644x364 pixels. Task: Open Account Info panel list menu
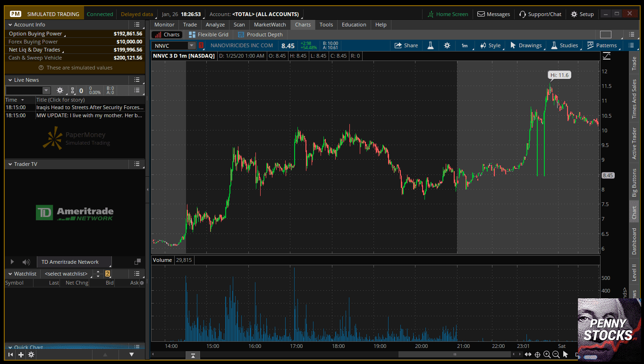pos(136,25)
